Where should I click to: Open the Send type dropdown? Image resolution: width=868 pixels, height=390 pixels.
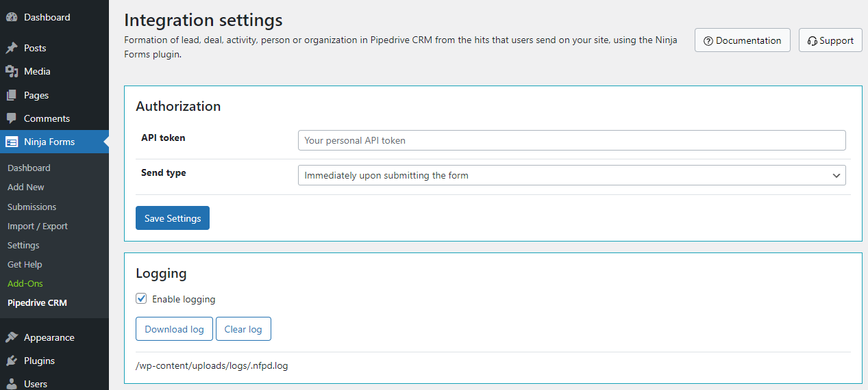[571, 175]
